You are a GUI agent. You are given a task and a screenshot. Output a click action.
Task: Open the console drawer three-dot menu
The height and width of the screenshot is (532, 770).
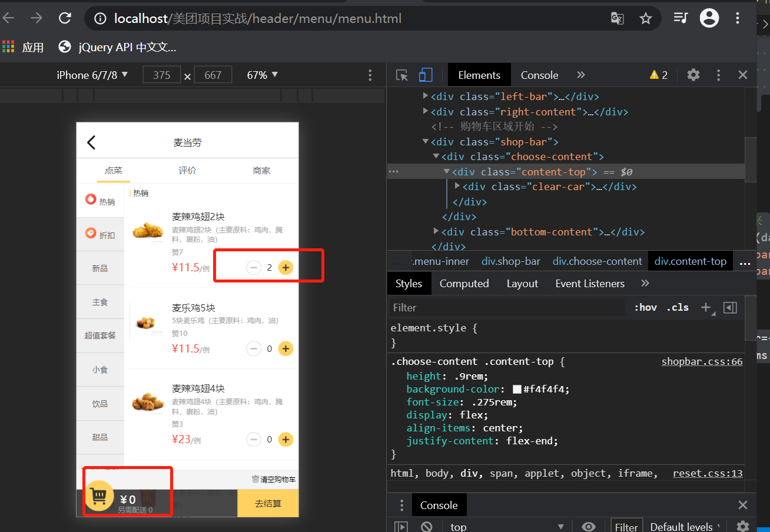(401, 505)
